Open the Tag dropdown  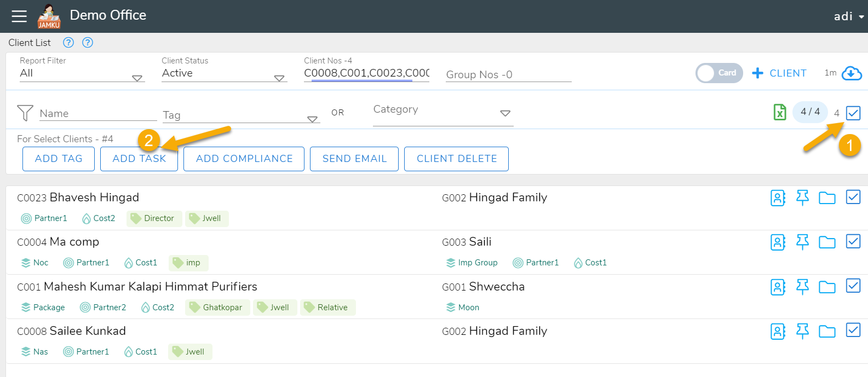point(241,115)
